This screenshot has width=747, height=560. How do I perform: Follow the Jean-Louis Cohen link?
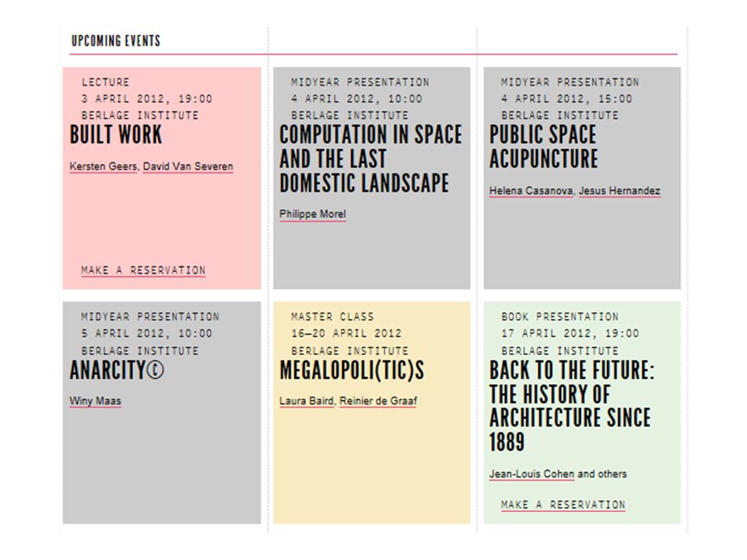click(531, 474)
